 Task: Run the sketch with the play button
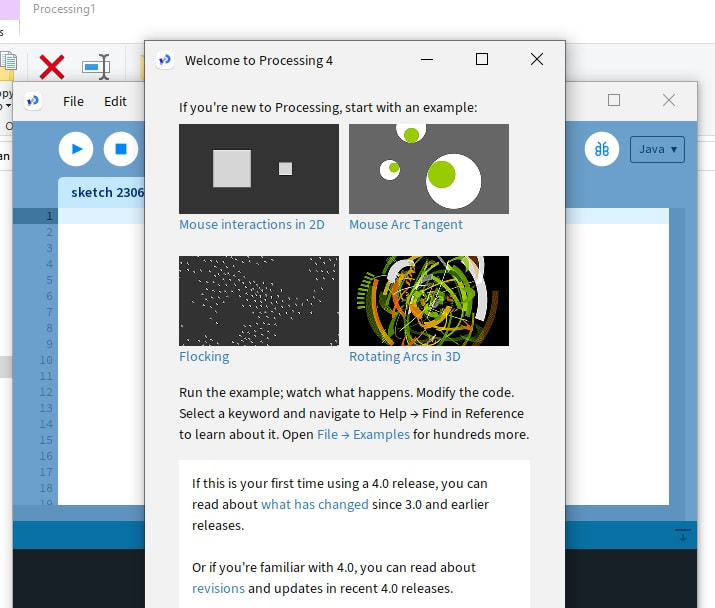point(76,149)
